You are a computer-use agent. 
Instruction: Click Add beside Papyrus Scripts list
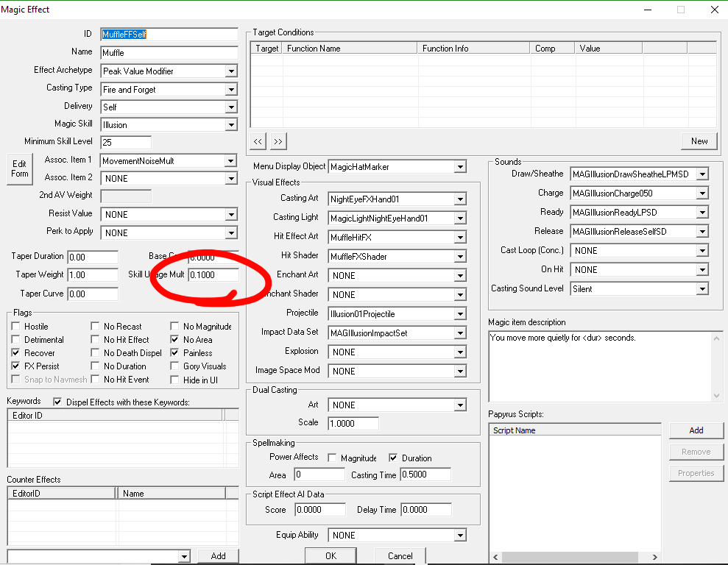[696, 430]
